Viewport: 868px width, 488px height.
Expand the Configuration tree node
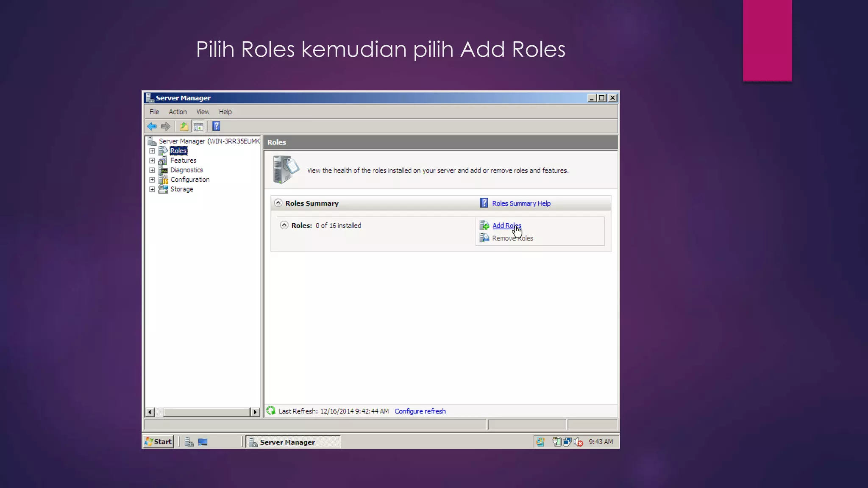click(x=152, y=180)
